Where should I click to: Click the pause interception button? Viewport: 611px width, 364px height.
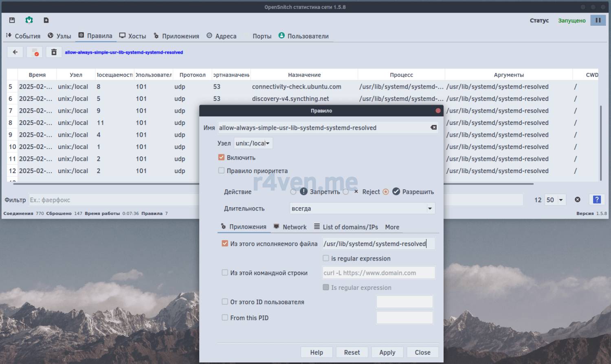coord(598,20)
